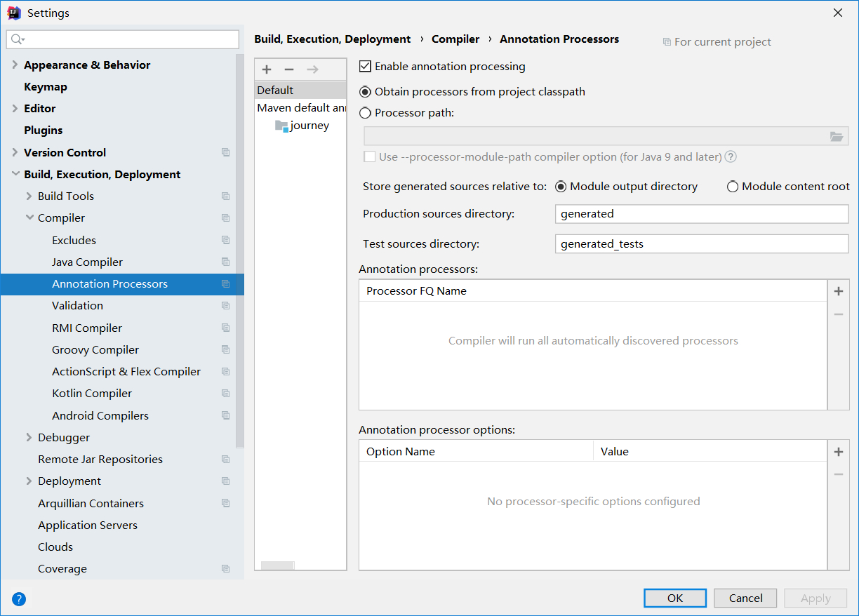
Task: Collapse the Compiler tree node
Action: (29, 218)
